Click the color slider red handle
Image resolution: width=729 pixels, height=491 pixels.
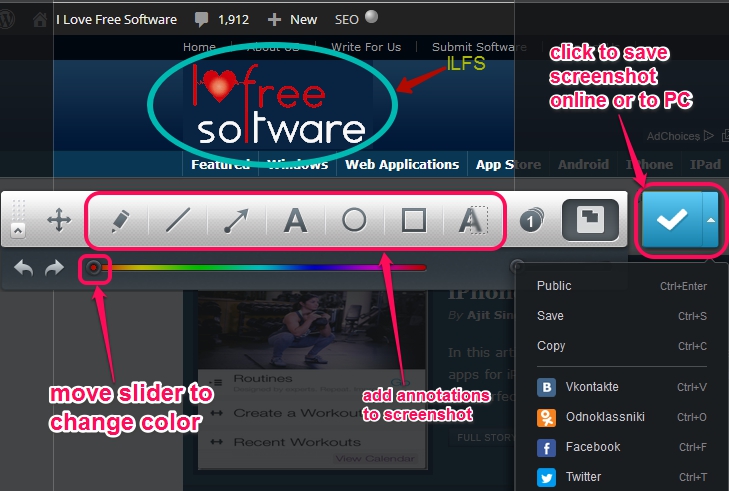[x=94, y=267]
